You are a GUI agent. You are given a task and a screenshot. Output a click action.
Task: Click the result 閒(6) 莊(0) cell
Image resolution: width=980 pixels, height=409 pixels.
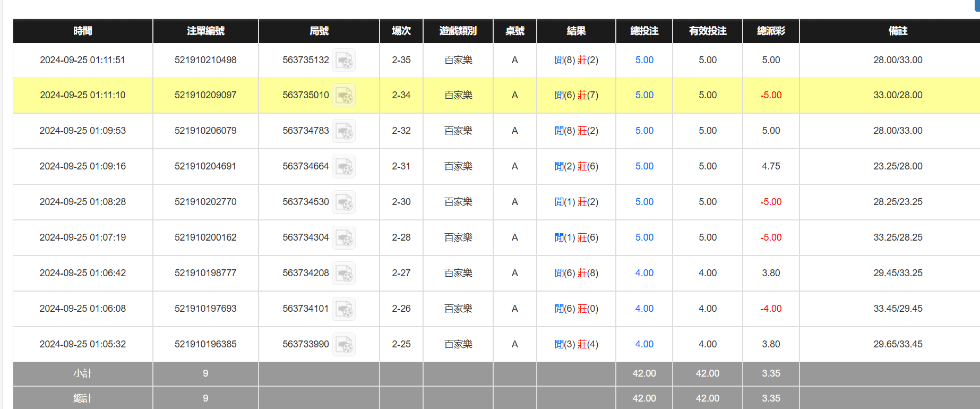pyautogui.click(x=576, y=309)
